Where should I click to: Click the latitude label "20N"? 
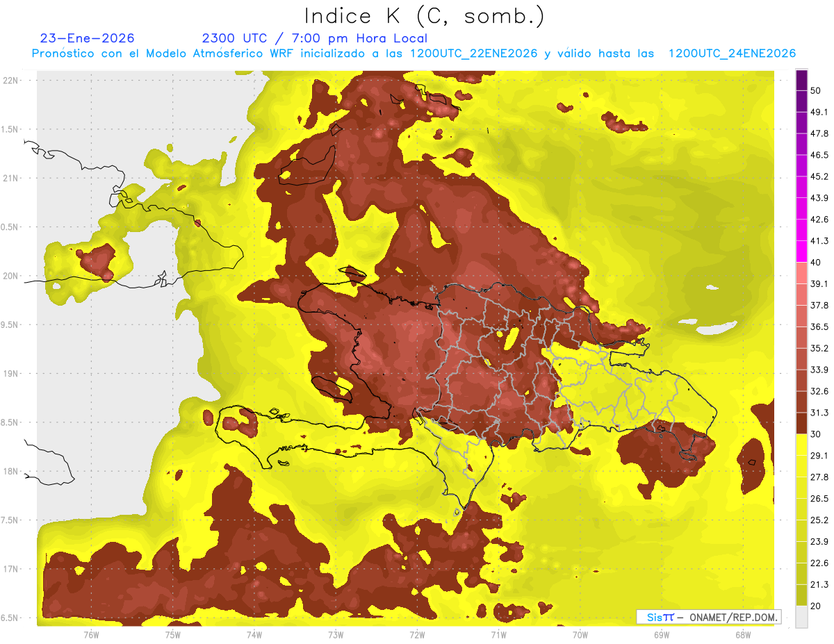10,276
